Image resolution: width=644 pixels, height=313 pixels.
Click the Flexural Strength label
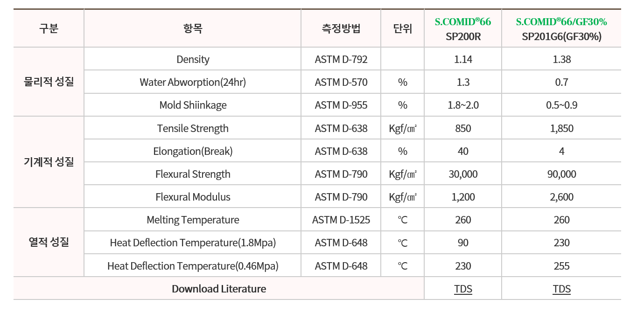[193, 174]
